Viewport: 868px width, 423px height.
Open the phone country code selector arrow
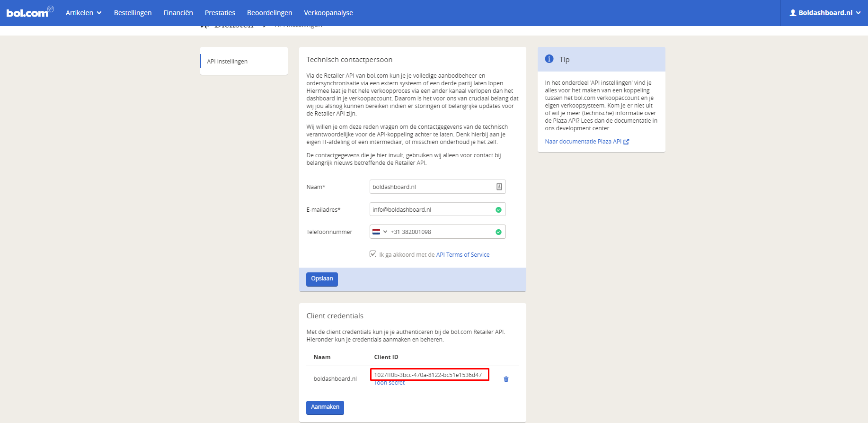pyautogui.click(x=385, y=232)
